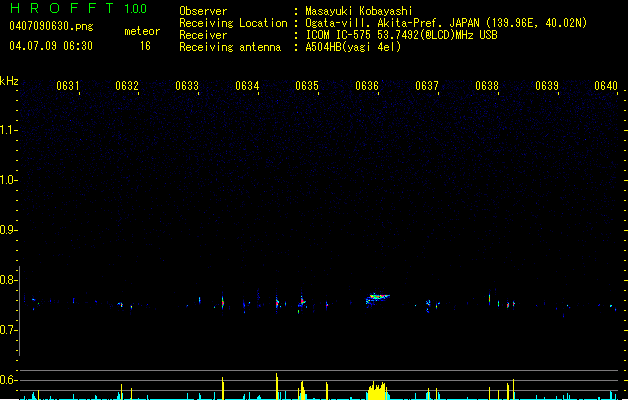Click the 1.0 kHz axis label
629x400 pixels.
point(8,180)
